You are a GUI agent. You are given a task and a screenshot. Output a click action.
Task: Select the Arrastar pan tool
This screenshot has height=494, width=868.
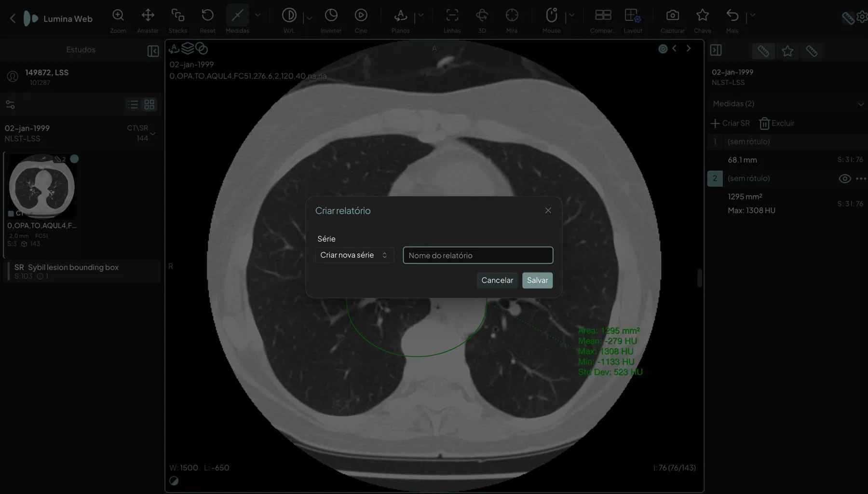(148, 19)
